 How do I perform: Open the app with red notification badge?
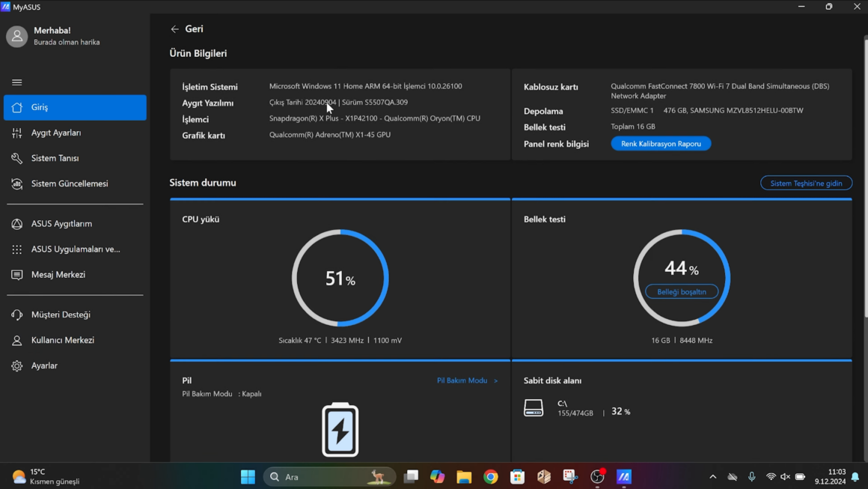tap(597, 477)
